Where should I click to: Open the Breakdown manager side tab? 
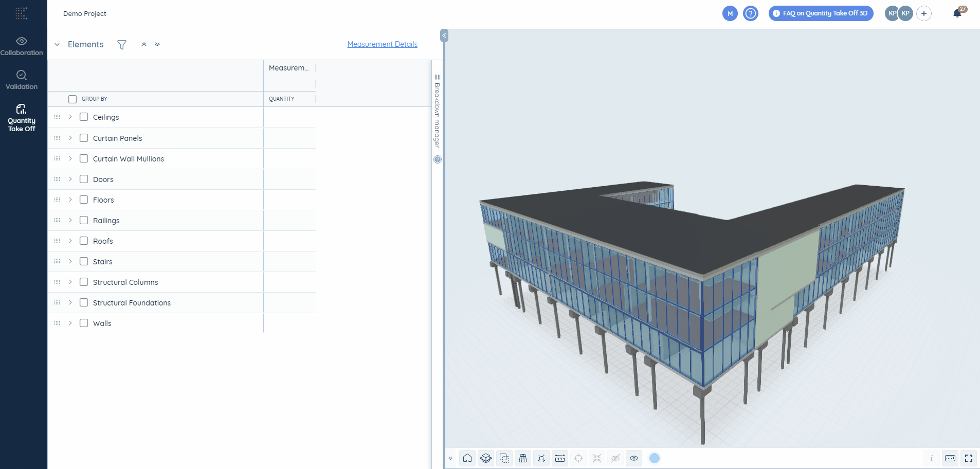(x=438, y=111)
